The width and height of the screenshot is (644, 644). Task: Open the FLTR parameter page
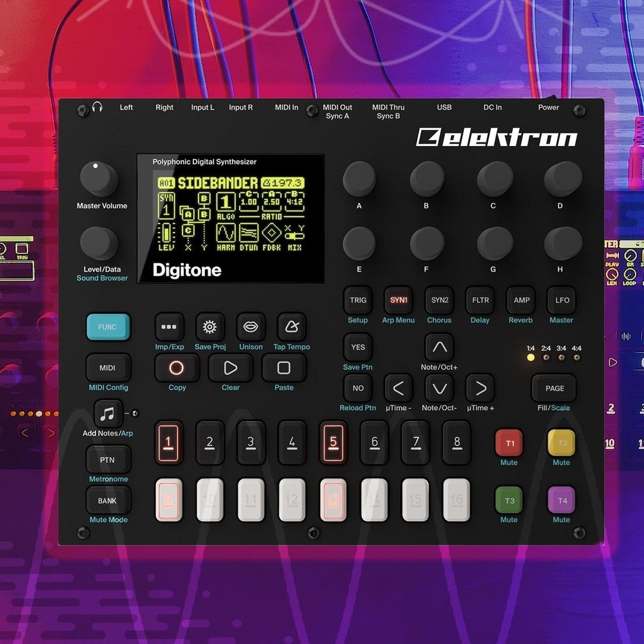[480, 301]
